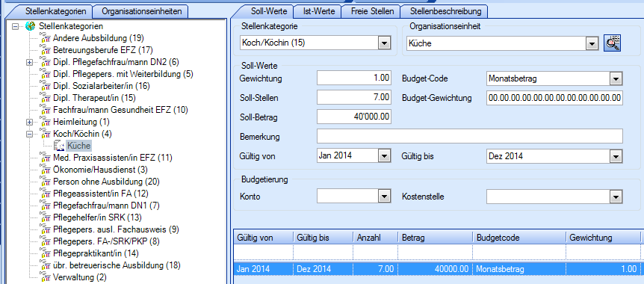Click the Gewichtung input field
This screenshot has height=284, width=644.
354,78
